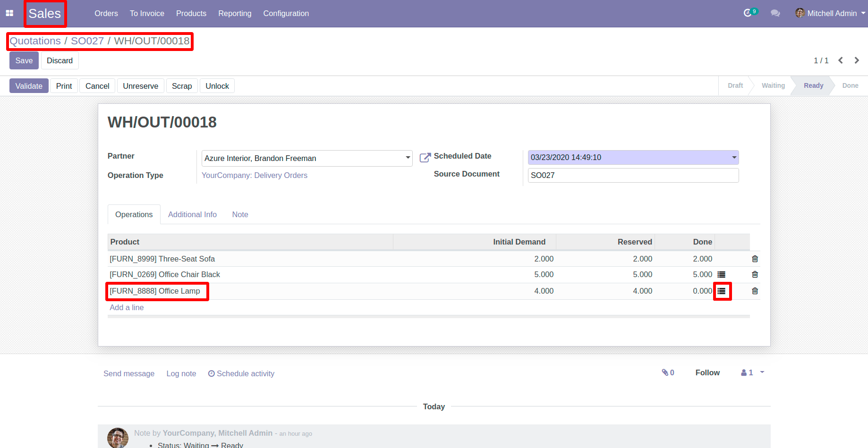Click the 1 / 1 pager counter
The width and height of the screenshot is (868, 448).
[821, 60]
